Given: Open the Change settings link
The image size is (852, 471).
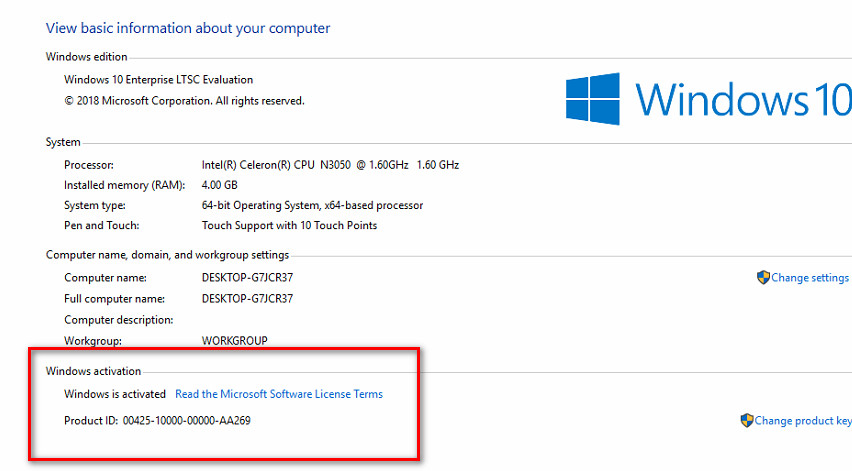Looking at the screenshot, I should point(810,278).
